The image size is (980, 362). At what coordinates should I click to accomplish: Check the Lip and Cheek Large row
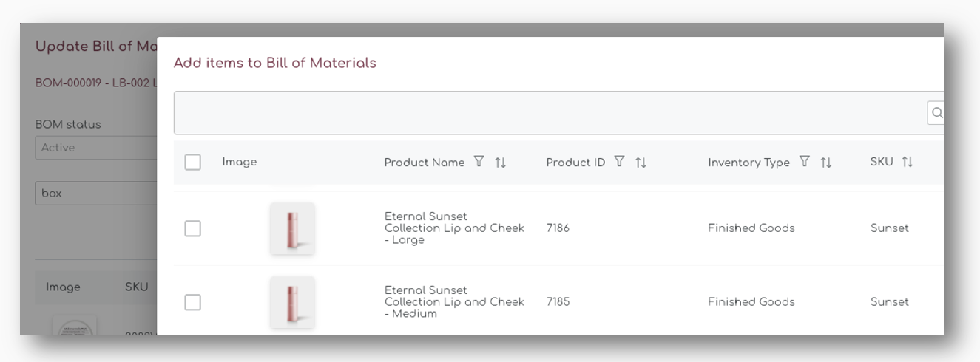(192, 228)
